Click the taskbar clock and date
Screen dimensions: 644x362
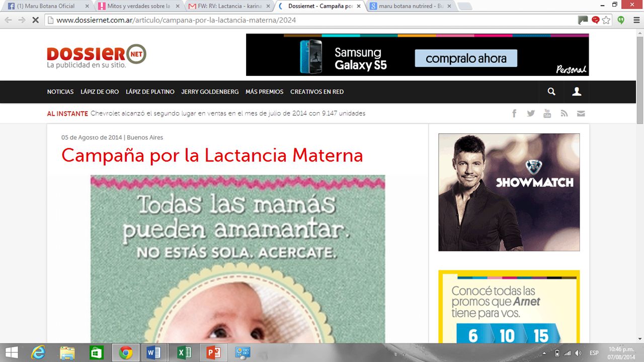tap(621, 353)
